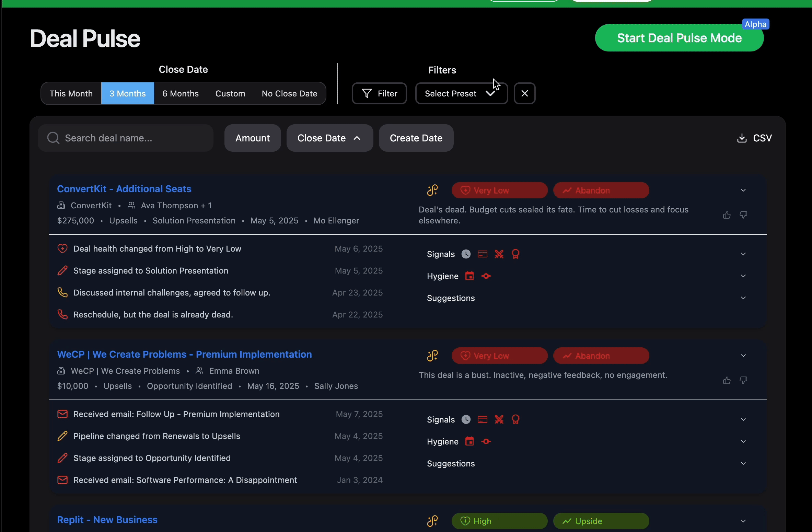This screenshot has height=532, width=812.
Task: Choose the Custom close date range
Action: 230,93
